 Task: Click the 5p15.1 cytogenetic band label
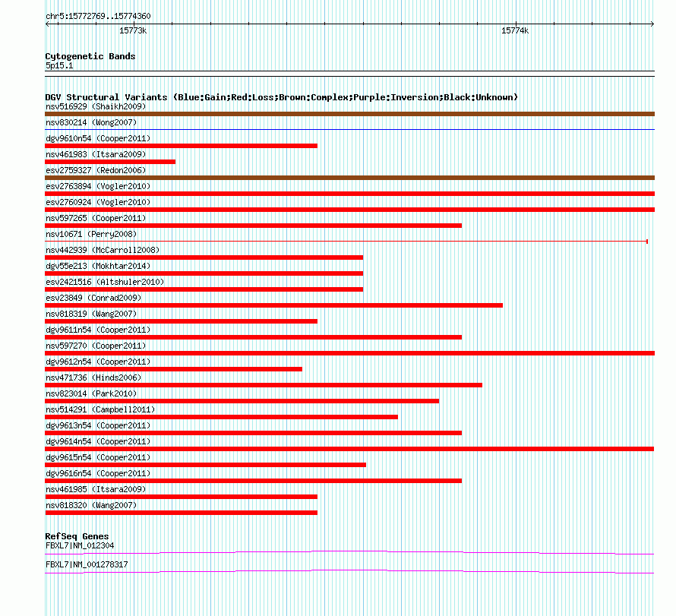click(x=59, y=65)
